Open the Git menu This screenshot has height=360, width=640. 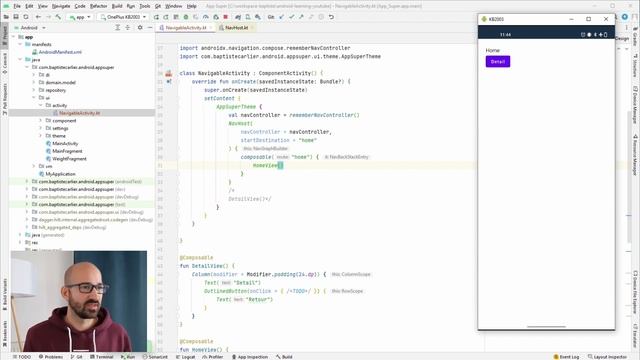coord(158,6)
